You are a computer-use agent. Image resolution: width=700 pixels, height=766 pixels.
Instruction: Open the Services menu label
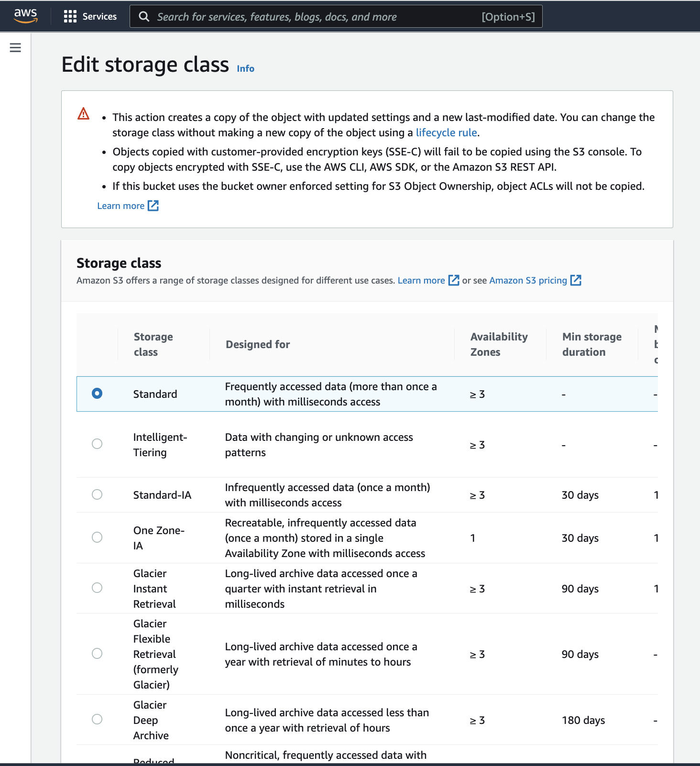click(x=99, y=17)
